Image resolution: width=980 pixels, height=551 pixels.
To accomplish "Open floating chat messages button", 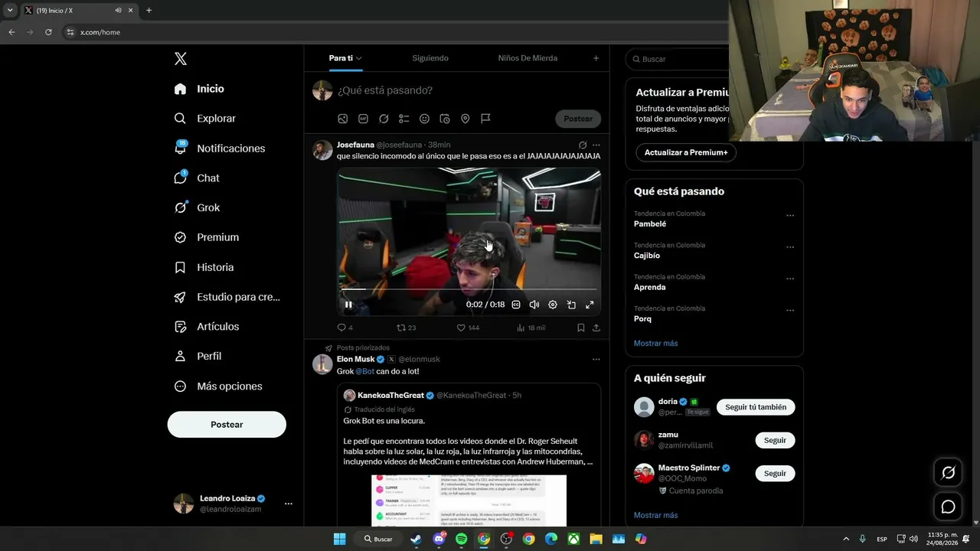I will tap(948, 507).
